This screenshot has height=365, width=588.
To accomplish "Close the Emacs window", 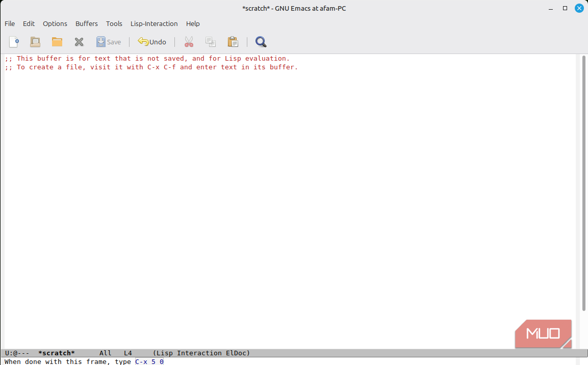I will (579, 8).
